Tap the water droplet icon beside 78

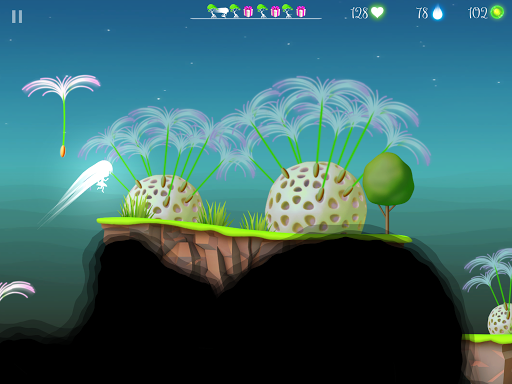437,13
